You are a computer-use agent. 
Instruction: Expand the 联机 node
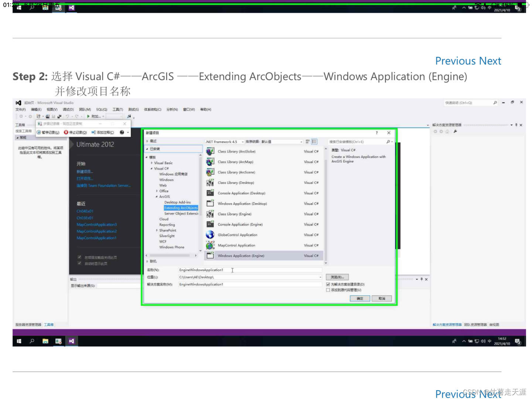(147, 261)
